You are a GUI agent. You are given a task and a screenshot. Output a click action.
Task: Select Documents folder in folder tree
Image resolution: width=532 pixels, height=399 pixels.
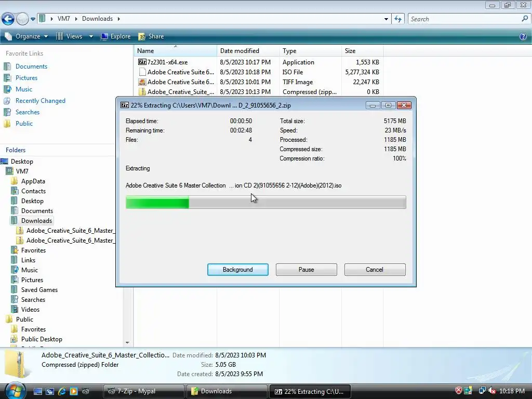tap(37, 211)
